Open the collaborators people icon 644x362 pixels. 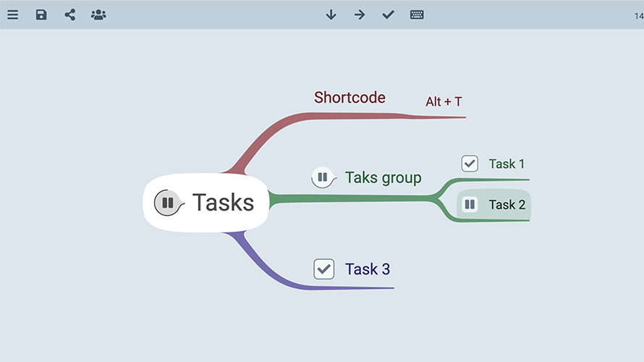[98, 14]
